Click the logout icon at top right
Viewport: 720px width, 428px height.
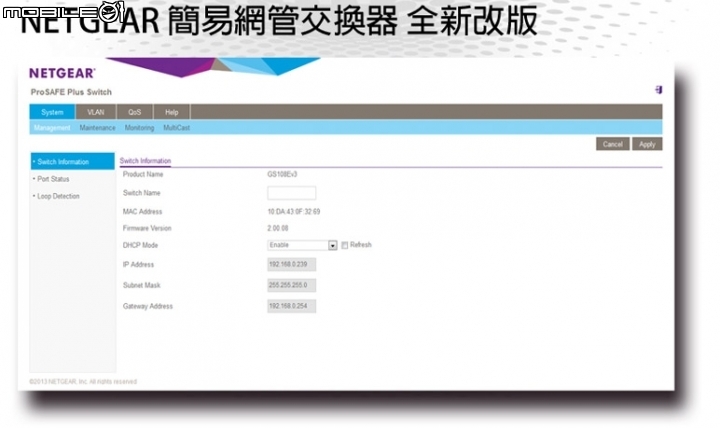click(x=658, y=90)
